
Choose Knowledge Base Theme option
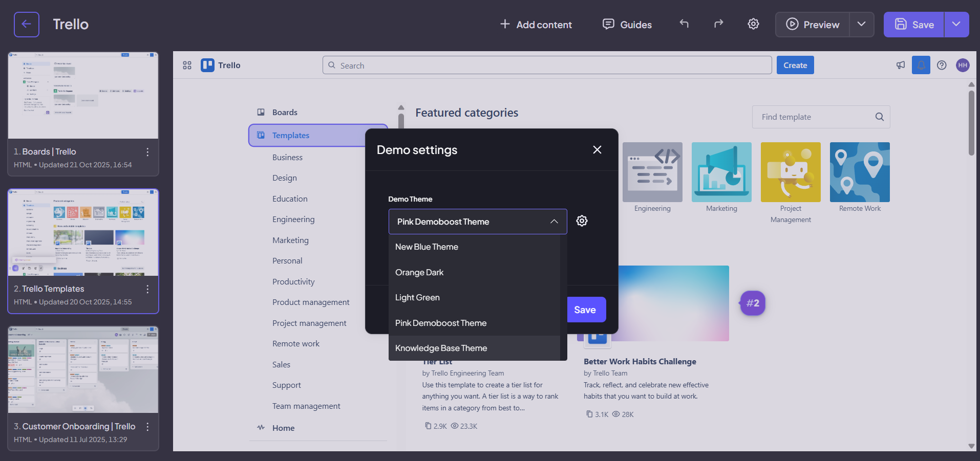pyautogui.click(x=475, y=348)
